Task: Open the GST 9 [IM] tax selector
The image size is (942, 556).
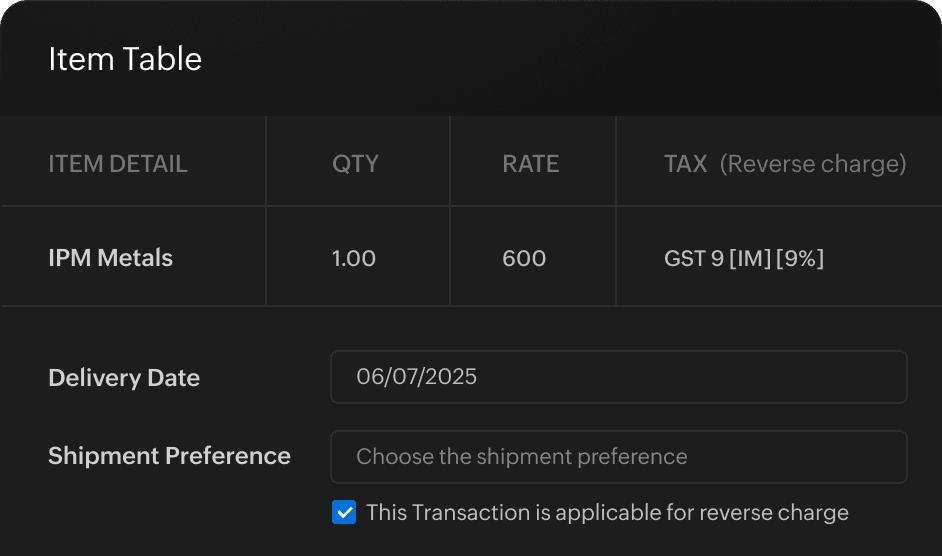Action: pyautogui.click(x=743, y=258)
